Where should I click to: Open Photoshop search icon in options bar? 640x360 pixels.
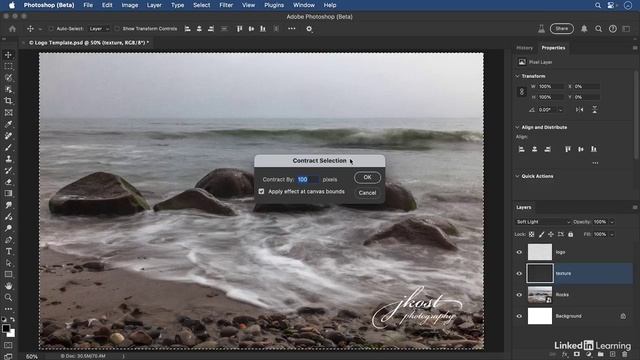pos(598,29)
